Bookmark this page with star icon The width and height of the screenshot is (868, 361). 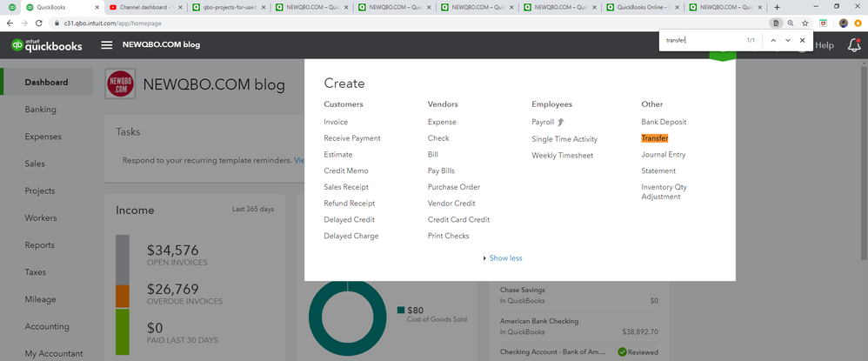pos(805,23)
